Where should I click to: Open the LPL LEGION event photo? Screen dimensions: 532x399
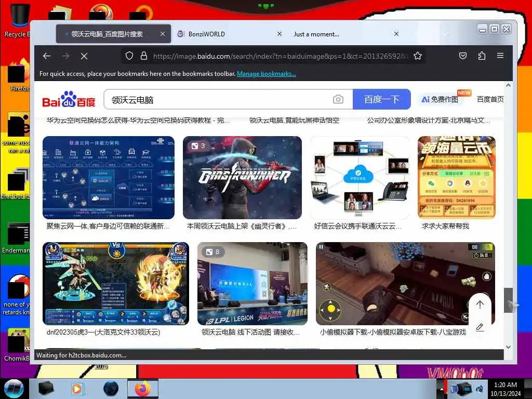[252, 284]
